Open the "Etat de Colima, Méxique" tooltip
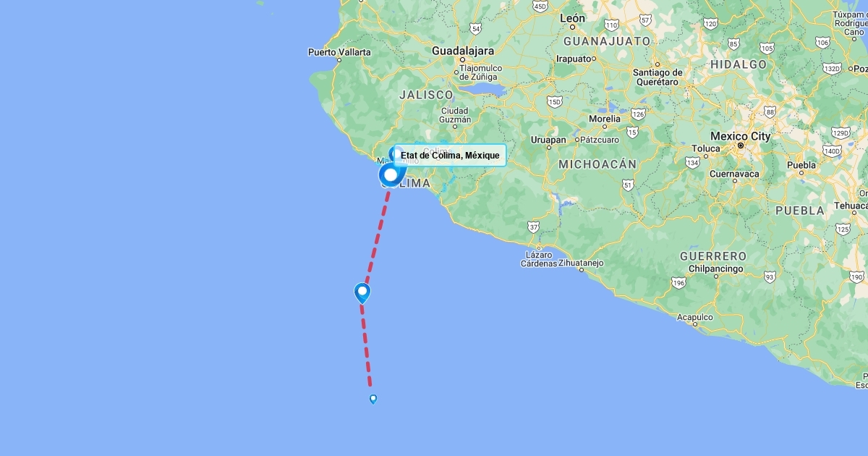Image resolution: width=868 pixels, height=456 pixels. (x=450, y=156)
